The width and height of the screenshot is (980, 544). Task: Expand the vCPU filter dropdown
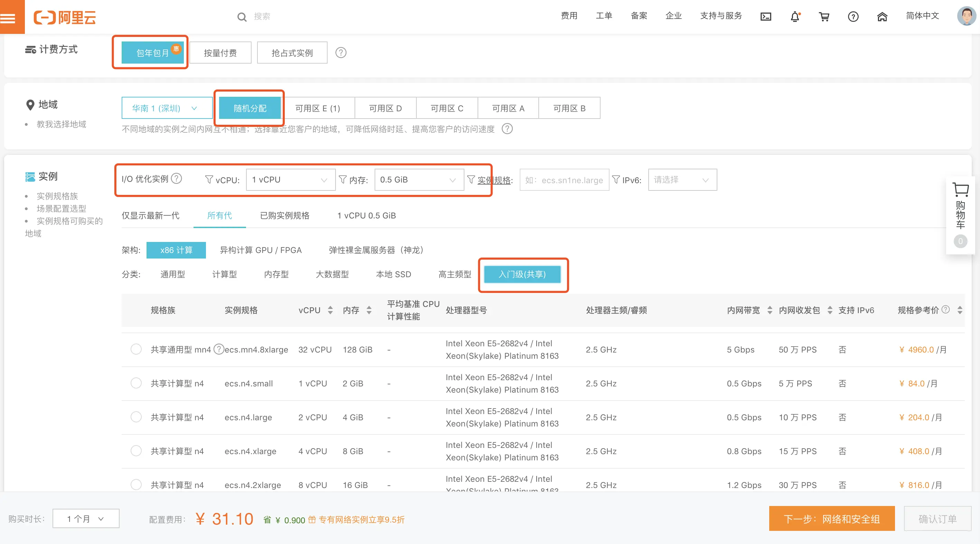click(290, 180)
